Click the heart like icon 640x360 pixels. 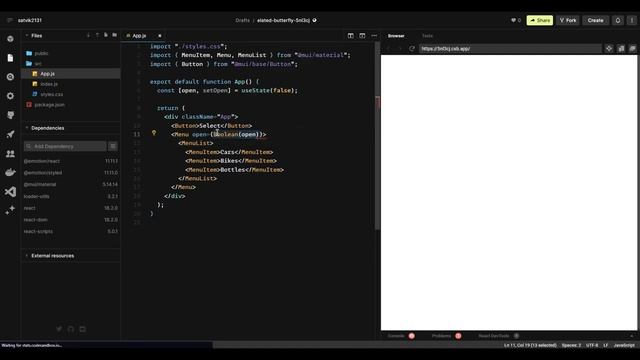(x=513, y=20)
